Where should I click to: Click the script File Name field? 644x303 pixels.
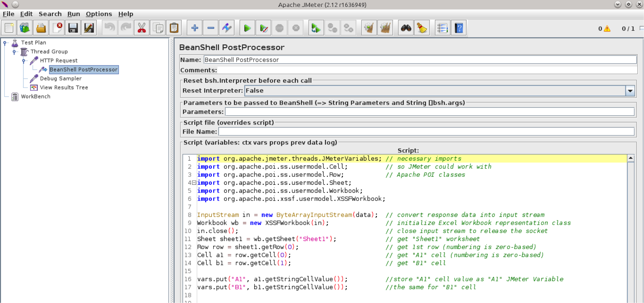426,132
